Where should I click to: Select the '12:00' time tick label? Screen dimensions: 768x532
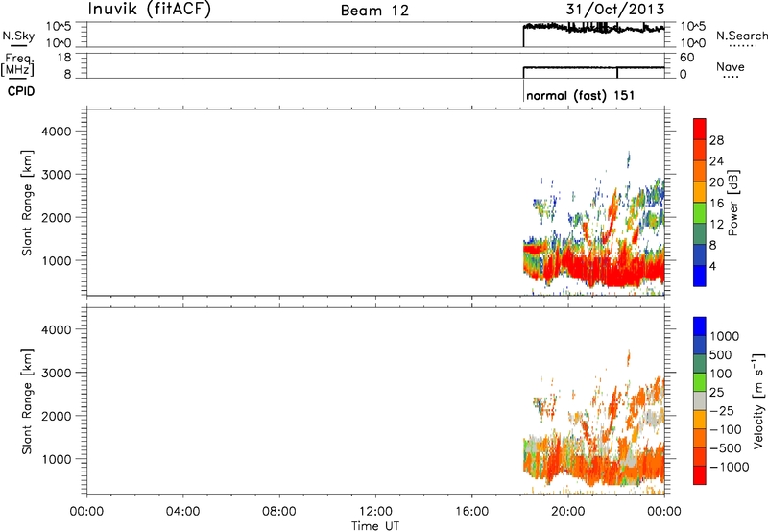[375, 512]
